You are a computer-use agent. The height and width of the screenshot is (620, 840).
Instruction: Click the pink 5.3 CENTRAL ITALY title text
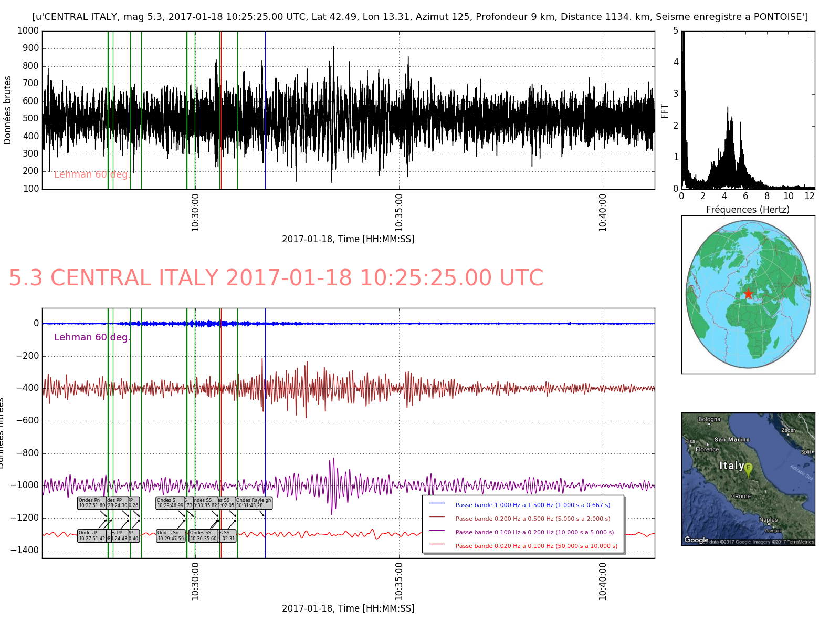coord(276,278)
